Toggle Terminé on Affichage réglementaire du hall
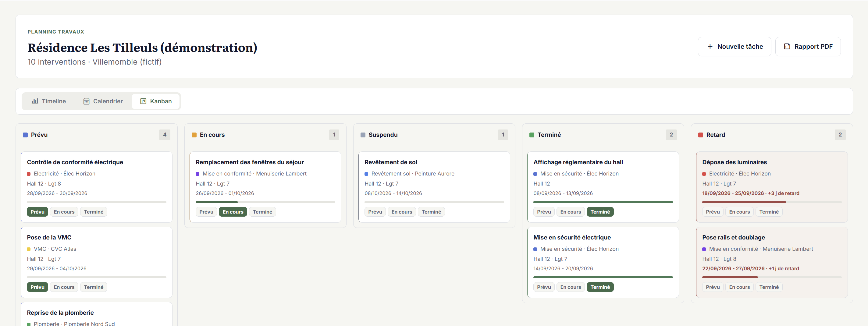 (600, 212)
